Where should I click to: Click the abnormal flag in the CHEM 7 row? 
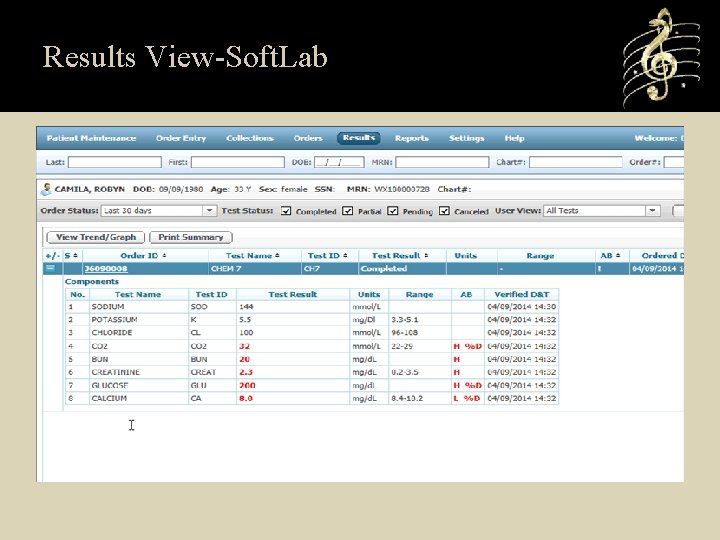(x=599, y=269)
